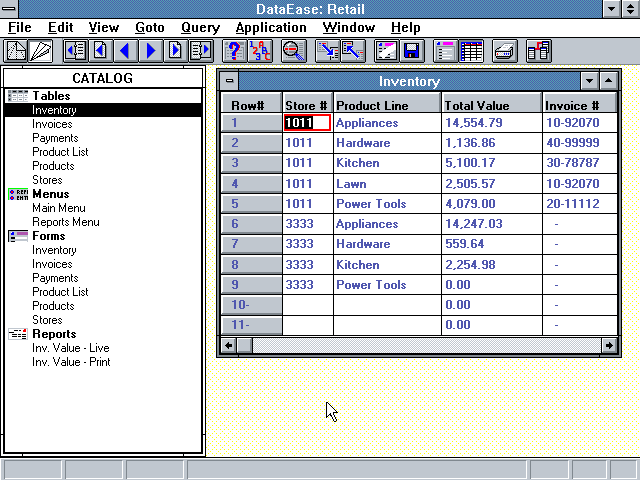
Task: Click the clear record eraser icon
Action: [387, 51]
